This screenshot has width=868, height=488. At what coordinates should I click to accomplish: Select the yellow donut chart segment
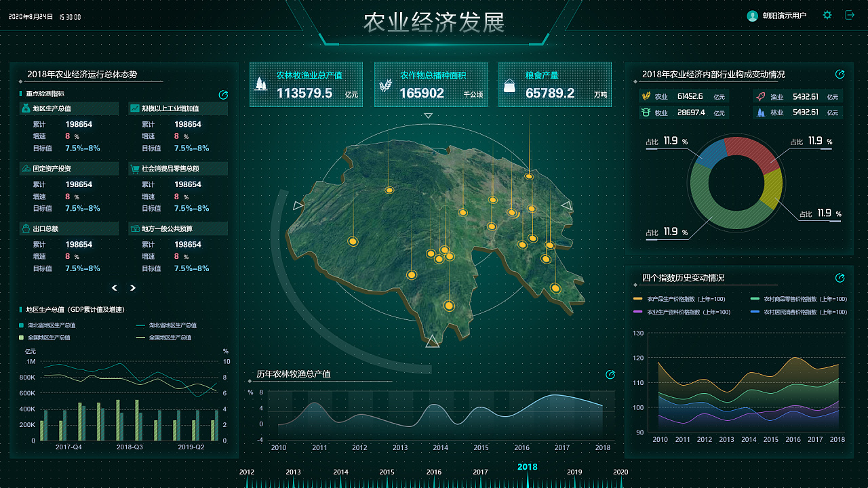pyautogui.click(x=772, y=189)
